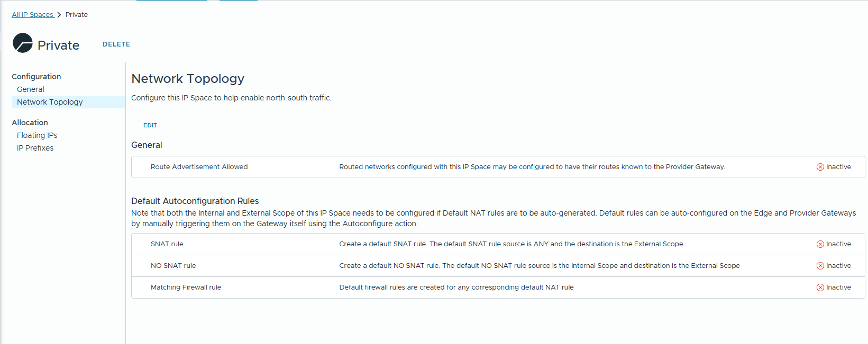Viewport: 868px width, 344px height.
Task: Open the All IP Spaces breadcrumb link
Action: click(32, 15)
